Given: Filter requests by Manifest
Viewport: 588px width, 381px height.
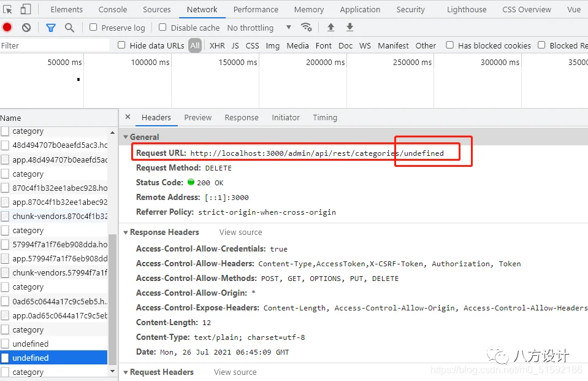Looking at the screenshot, I should coord(393,45).
